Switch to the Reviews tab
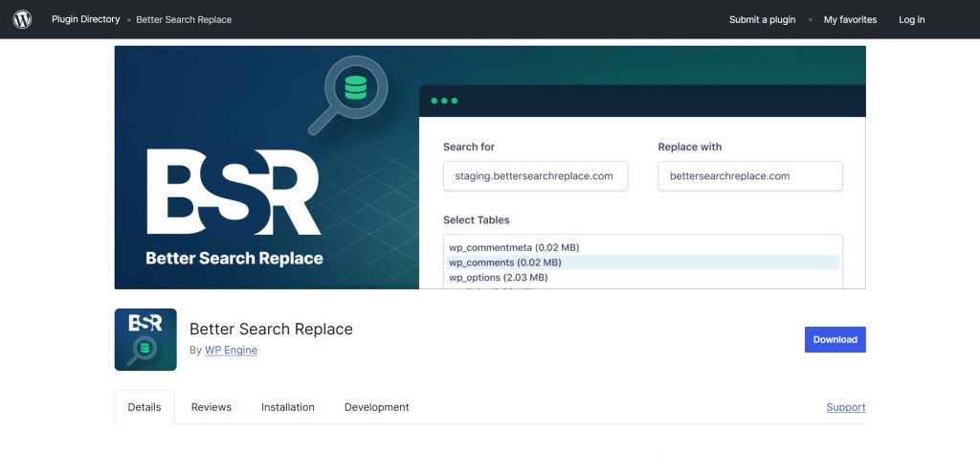 tap(211, 407)
